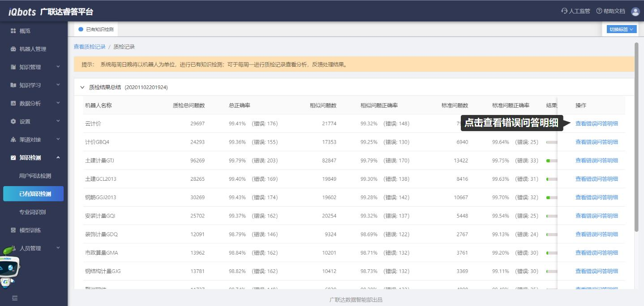Viewport: 644px width, 306px height.
Task: View error Q&A details for 土建计量GTJ
Action: (597, 161)
